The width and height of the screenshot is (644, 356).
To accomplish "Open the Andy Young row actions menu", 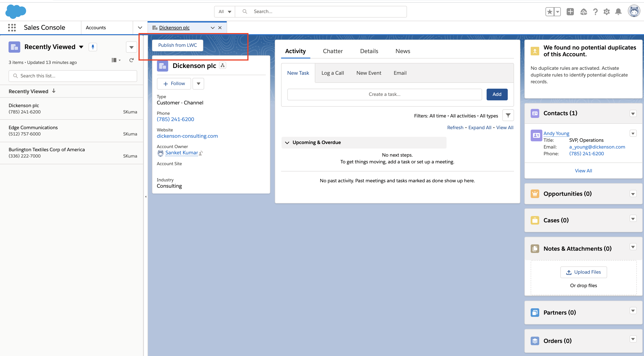I will tap(633, 133).
